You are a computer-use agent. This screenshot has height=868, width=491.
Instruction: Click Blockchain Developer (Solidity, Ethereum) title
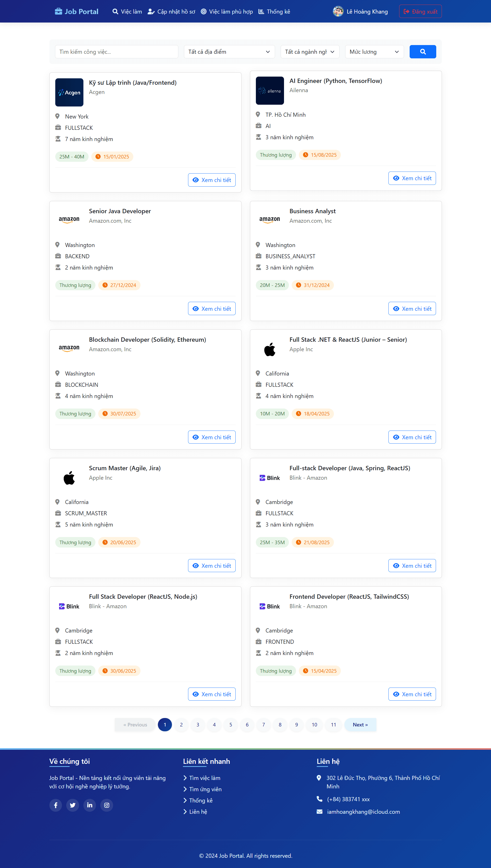[x=147, y=339]
